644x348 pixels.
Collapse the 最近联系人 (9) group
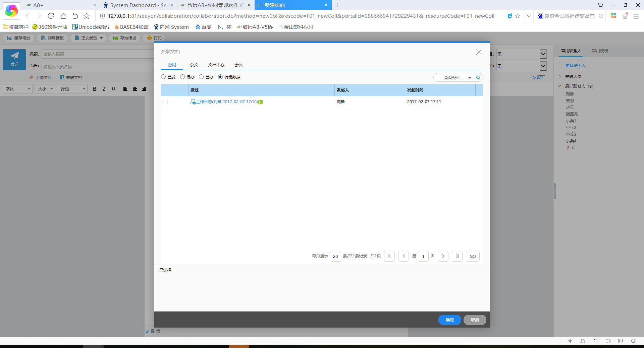pyautogui.click(x=560, y=86)
